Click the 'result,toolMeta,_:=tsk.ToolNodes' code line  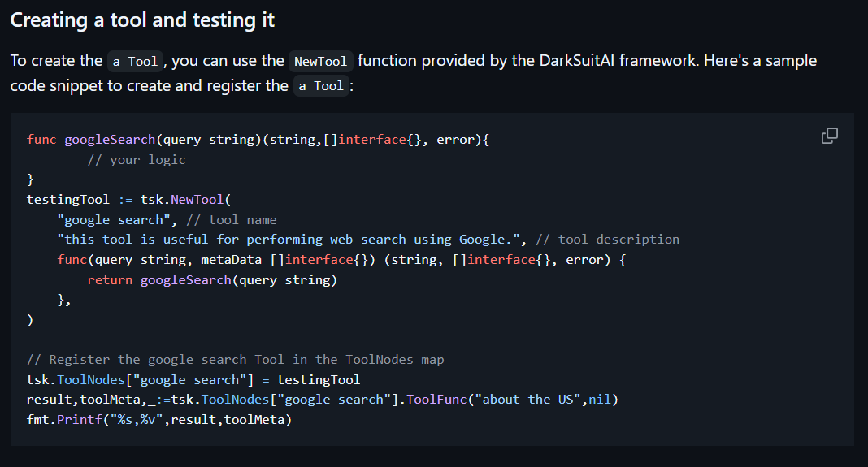322,400
